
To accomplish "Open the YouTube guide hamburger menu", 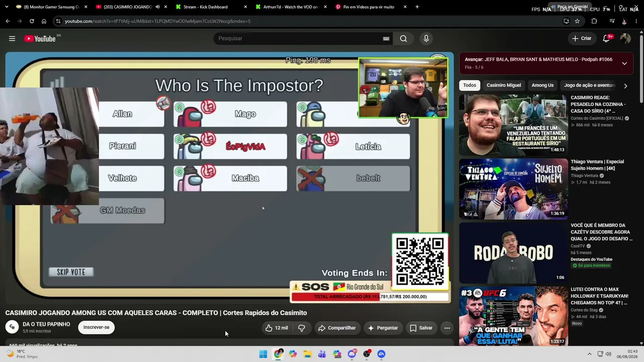I will pyautogui.click(x=12, y=39).
